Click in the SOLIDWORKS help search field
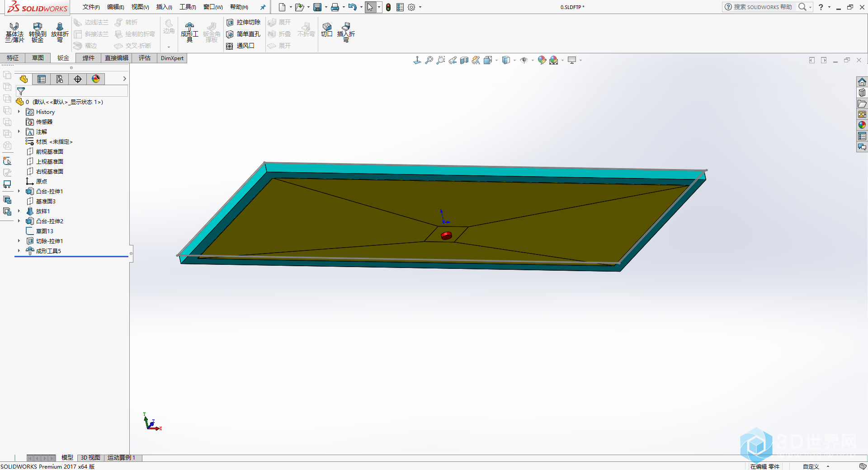This screenshot has height=470, width=868. tap(763, 7)
